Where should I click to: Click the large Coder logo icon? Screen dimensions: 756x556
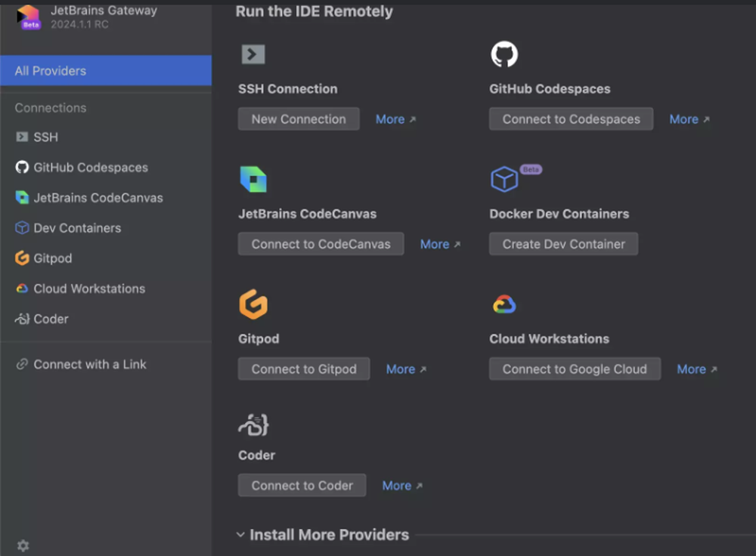coord(253,425)
